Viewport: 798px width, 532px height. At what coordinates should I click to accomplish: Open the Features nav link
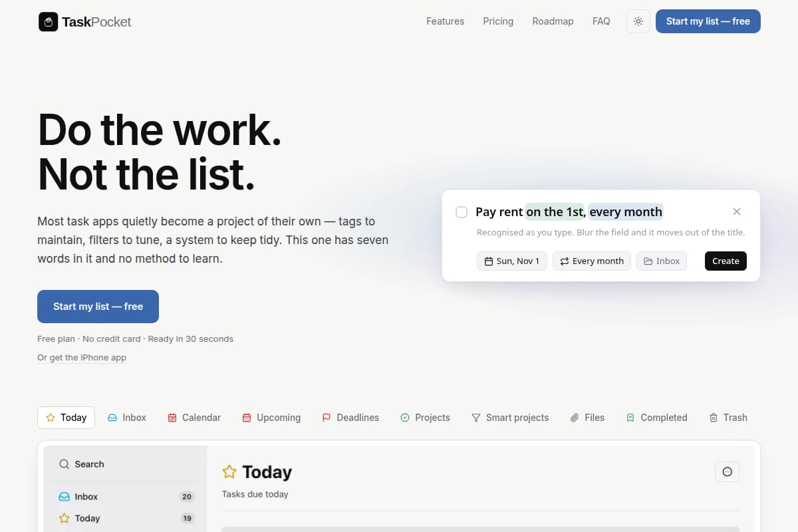pos(446,21)
